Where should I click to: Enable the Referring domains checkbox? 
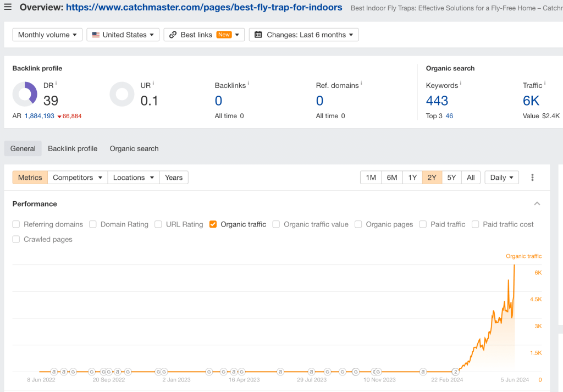coord(16,224)
